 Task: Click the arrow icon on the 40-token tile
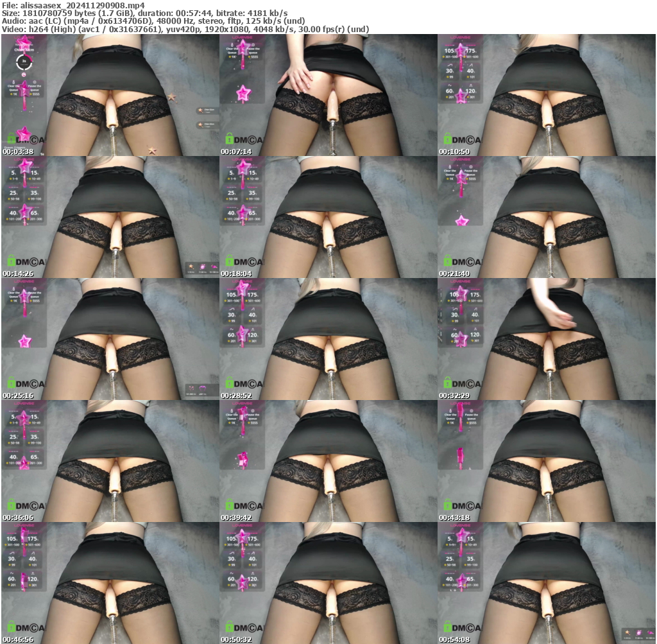click(470, 65)
